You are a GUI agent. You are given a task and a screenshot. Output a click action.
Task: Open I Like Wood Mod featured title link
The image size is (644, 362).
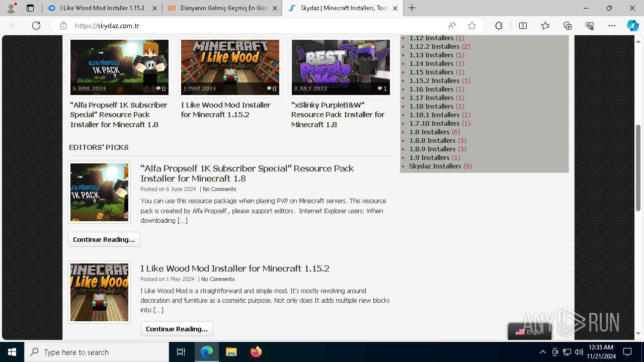(x=225, y=110)
